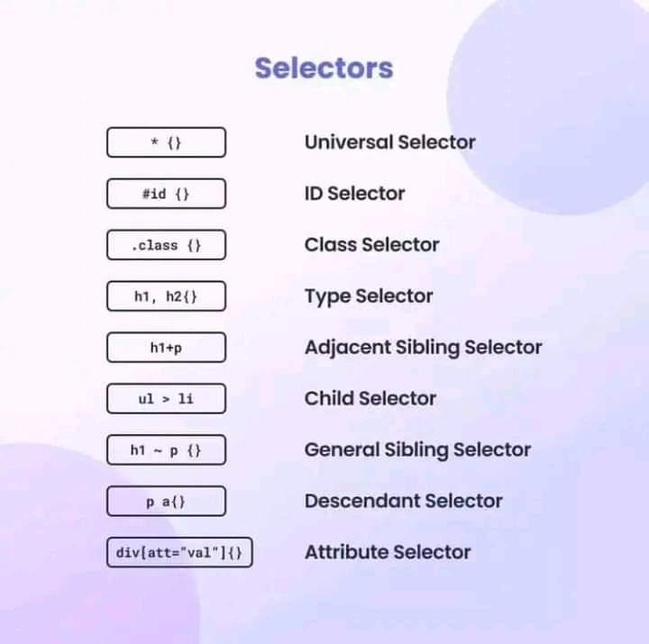Click the ".class {}" code box
Image resolution: width=649 pixels, height=644 pixels.
[167, 245]
